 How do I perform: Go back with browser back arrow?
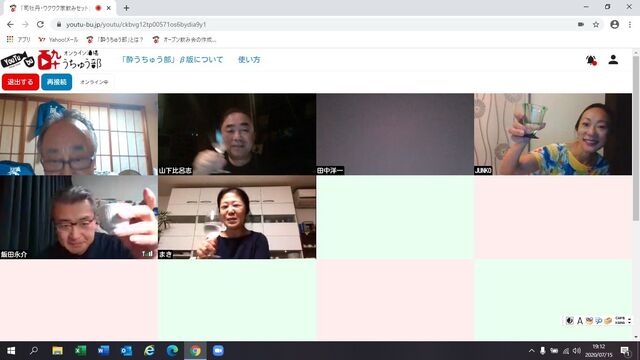click(x=10, y=24)
